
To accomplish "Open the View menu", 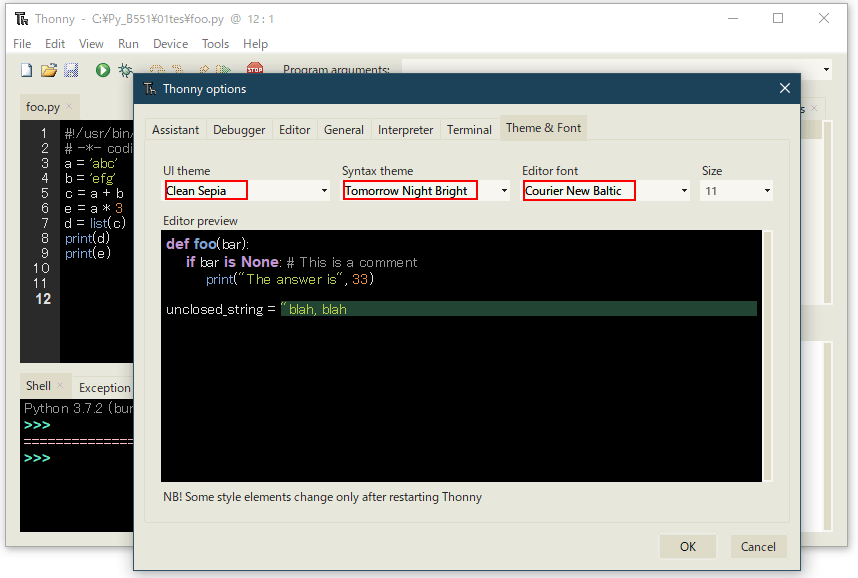I will (x=91, y=44).
